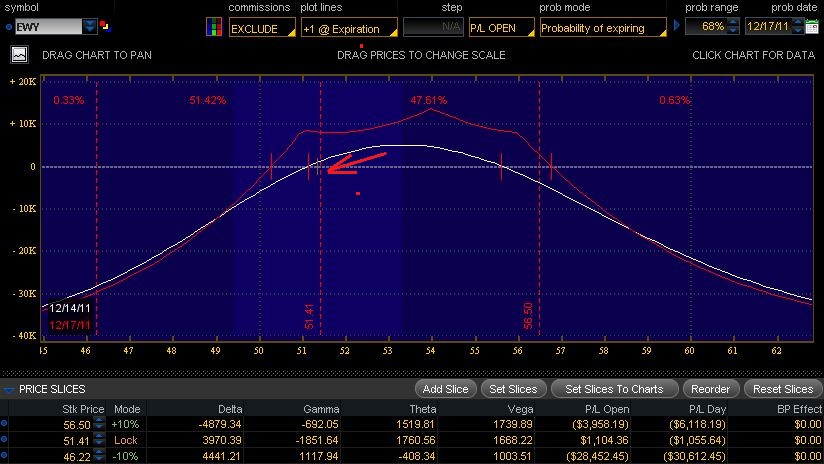Click the Gamma column header
Image resolution: width=824 pixels, height=464 pixels.
(x=321, y=409)
